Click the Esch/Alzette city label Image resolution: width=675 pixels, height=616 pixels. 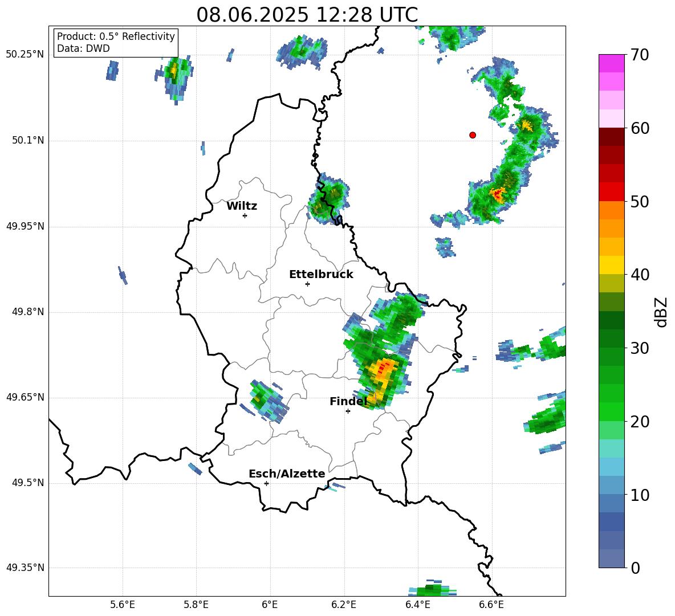287,474
